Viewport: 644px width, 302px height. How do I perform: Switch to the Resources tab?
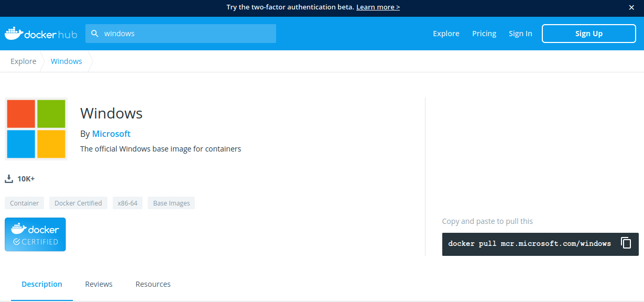coord(153,284)
